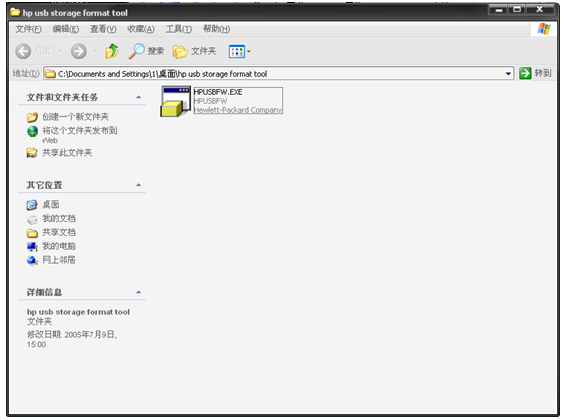Click the Shared Documents folder icon

point(32,233)
